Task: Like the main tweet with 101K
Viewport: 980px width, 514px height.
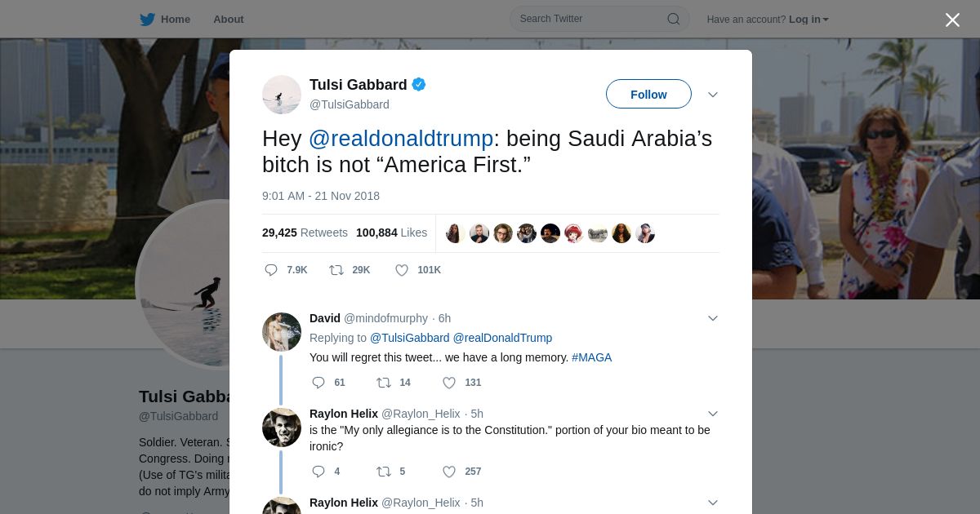Action: coord(402,270)
